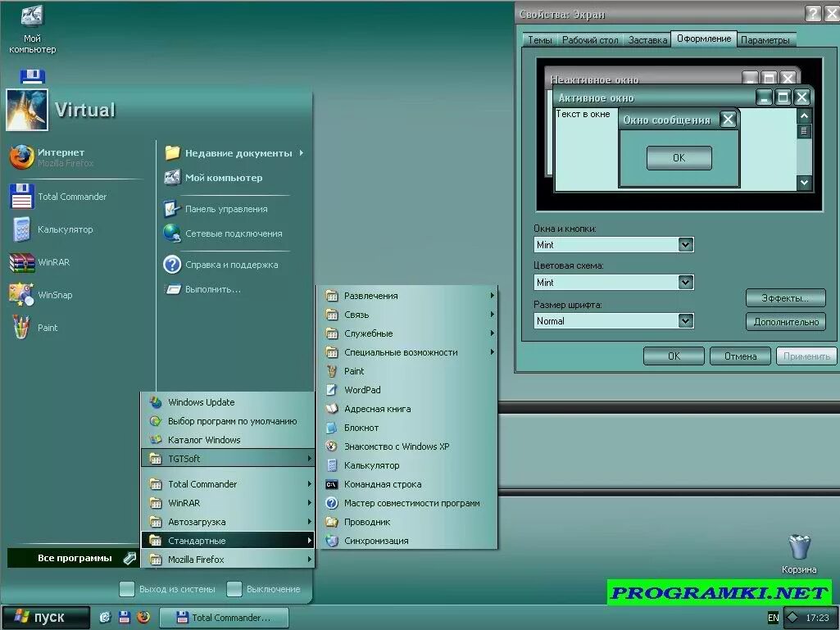This screenshot has height=630, width=840.
Task: Switch to Заставка tab
Action: pos(647,40)
